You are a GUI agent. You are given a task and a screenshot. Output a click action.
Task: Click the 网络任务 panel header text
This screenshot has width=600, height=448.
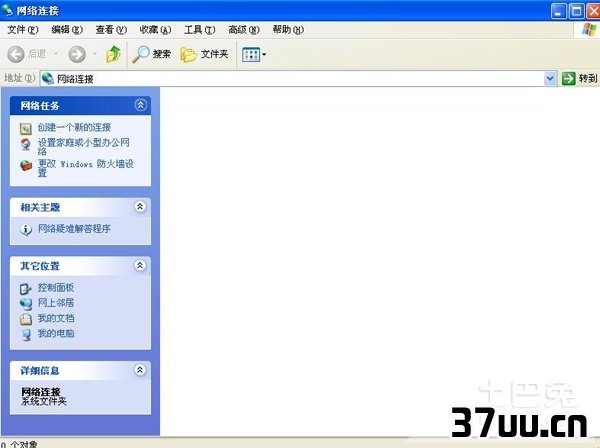pos(40,106)
